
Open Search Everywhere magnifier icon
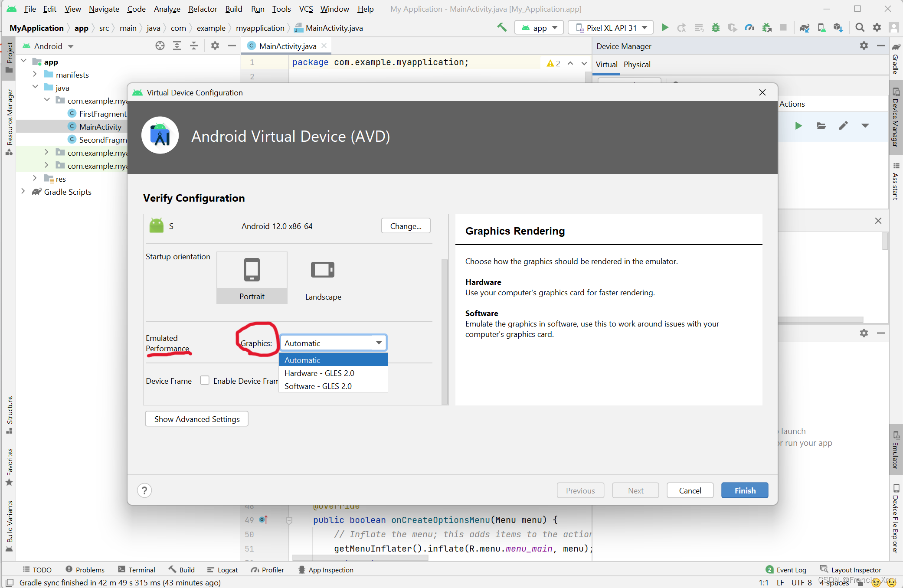pyautogui.click(x=860, y=28)
